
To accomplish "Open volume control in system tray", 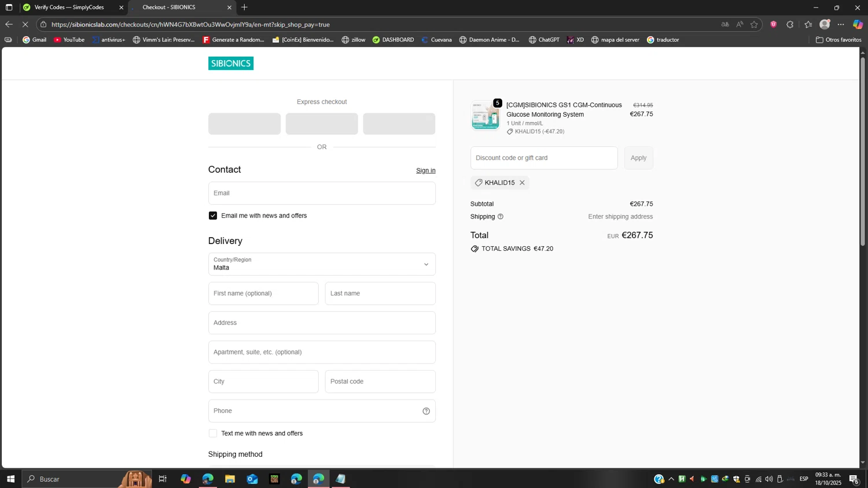I will 768,479.
